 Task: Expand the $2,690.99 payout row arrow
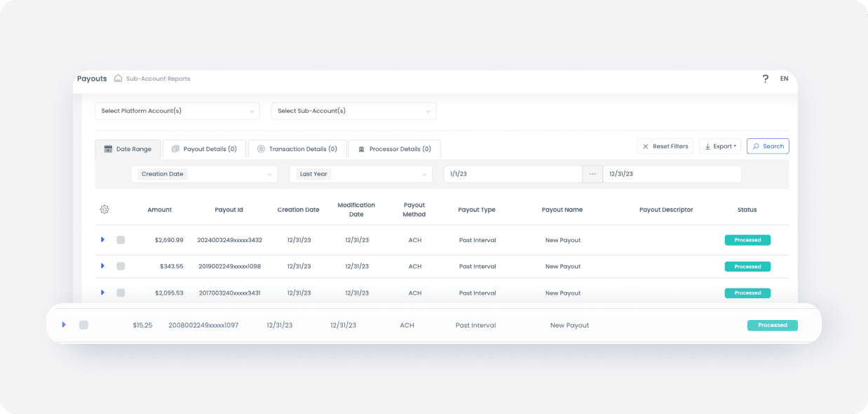[x=102, y=239]
